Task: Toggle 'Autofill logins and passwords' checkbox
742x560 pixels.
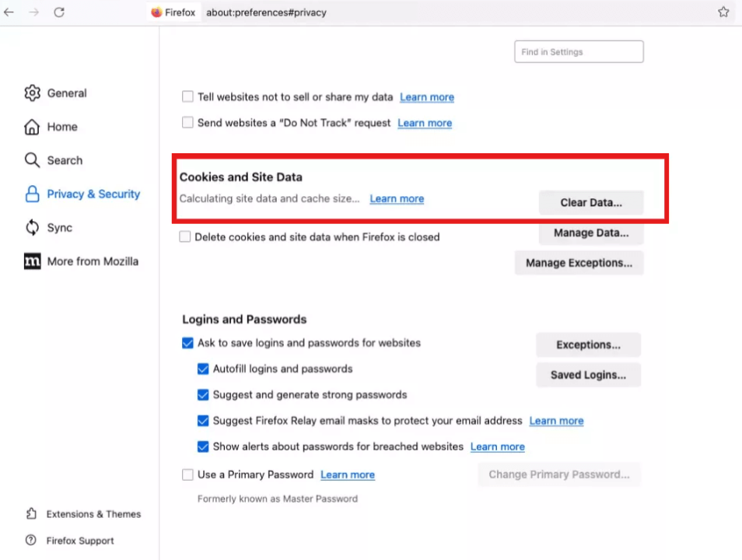Action: (203, 369)
